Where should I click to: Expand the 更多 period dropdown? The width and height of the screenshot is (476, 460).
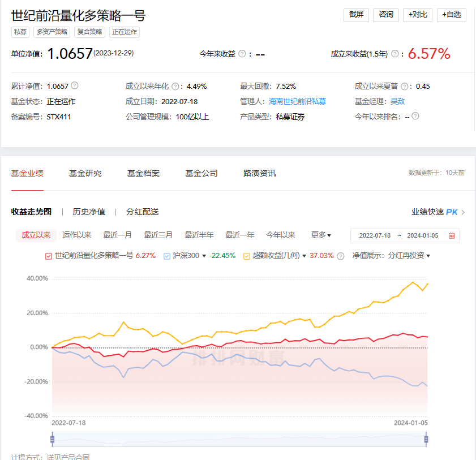(321, 235)
